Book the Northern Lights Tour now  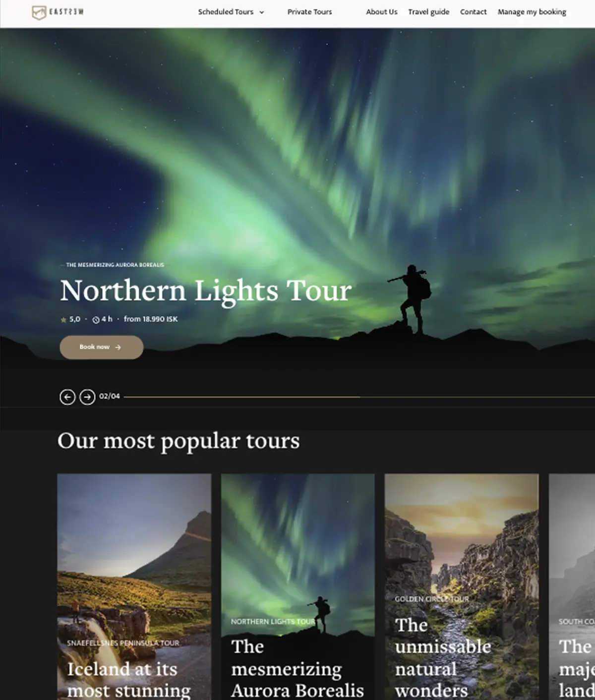pyautogui.click(x=102, y=347)
